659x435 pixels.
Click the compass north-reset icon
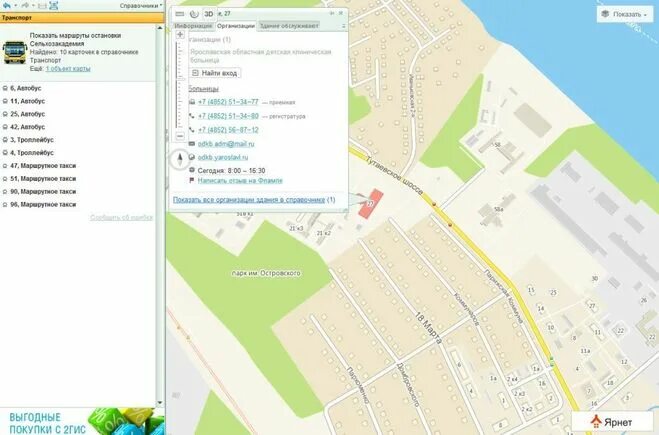point(180,159)
